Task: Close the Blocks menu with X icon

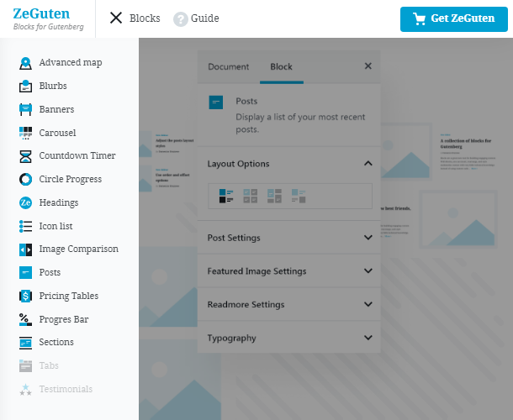Action: 116,18
